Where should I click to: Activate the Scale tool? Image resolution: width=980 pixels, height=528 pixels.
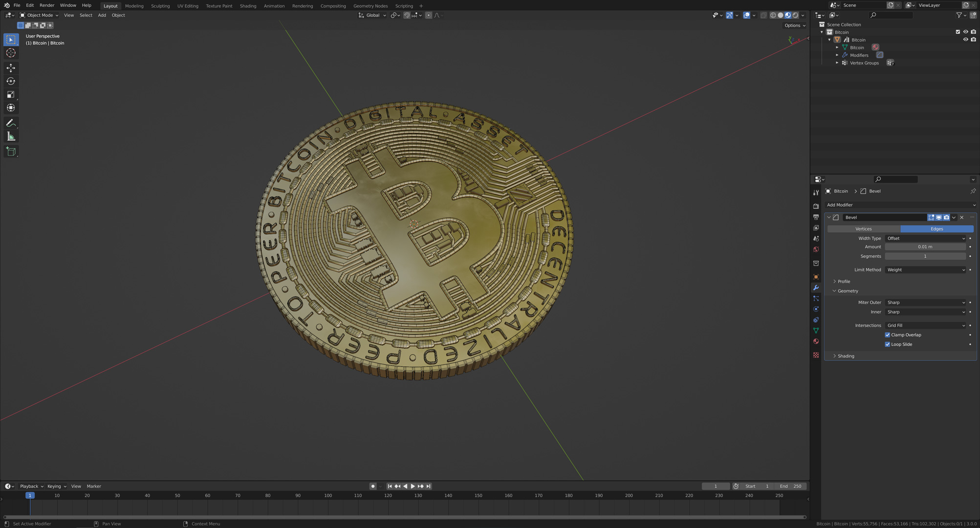[11, 94]
